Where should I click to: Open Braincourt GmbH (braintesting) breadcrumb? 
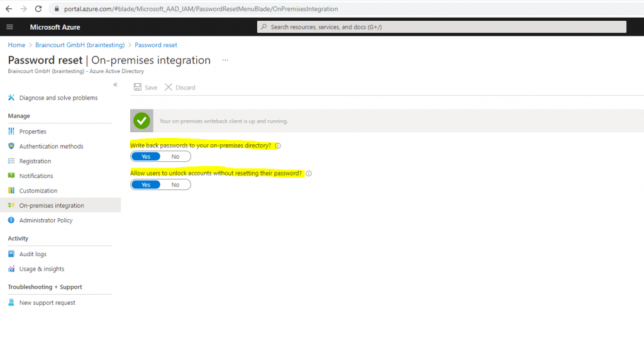pyautogui.click(x=80, y=45)
